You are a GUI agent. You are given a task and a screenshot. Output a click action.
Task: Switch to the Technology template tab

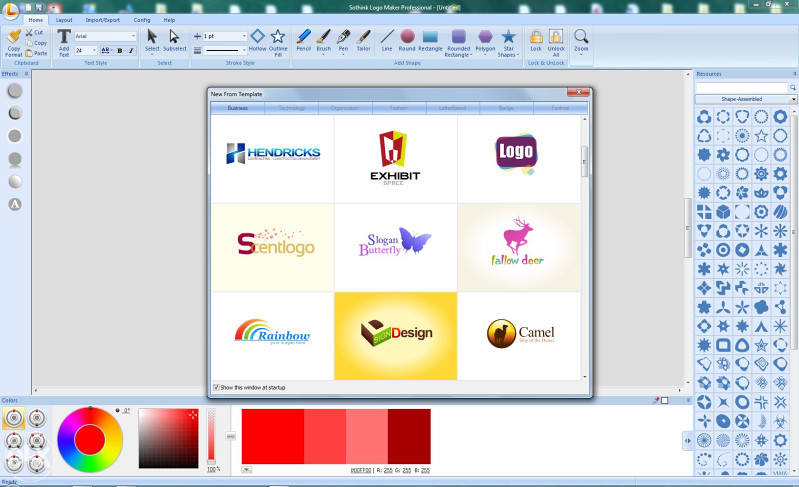coord(291,108)
